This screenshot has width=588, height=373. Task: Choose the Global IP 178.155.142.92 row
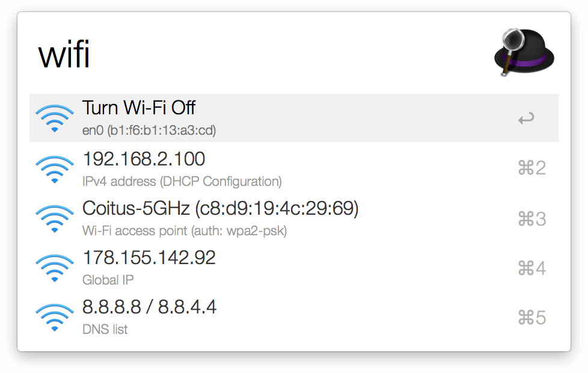tap(149, 258)
